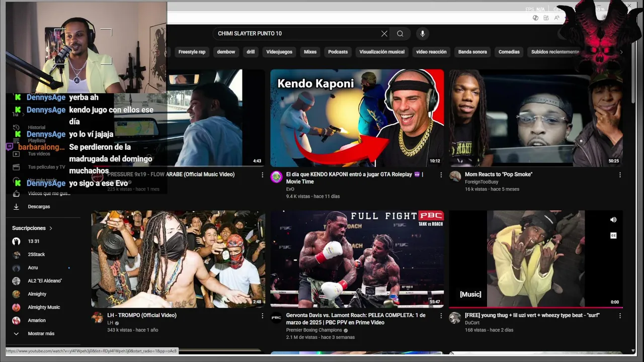Image resolution: width=644 pixels, height=362 pixels.
Task: Open options menu for LH TROMPO video
Action: pyautogui.click(x=262, y=316)
